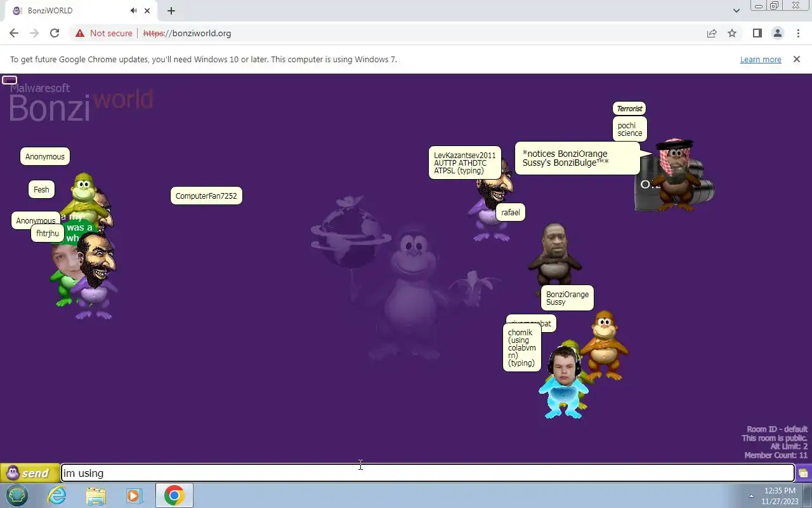The width and height of the screenshot is (812, 508).
Task: Click the ComputerFan7252 name tag
Action: click(x=206, y=196)
